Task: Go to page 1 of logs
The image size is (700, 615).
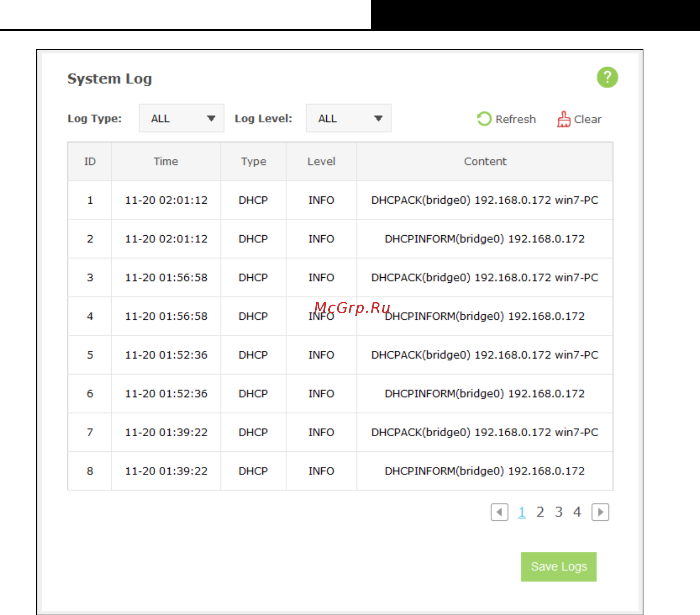Action: click(522, 512)
